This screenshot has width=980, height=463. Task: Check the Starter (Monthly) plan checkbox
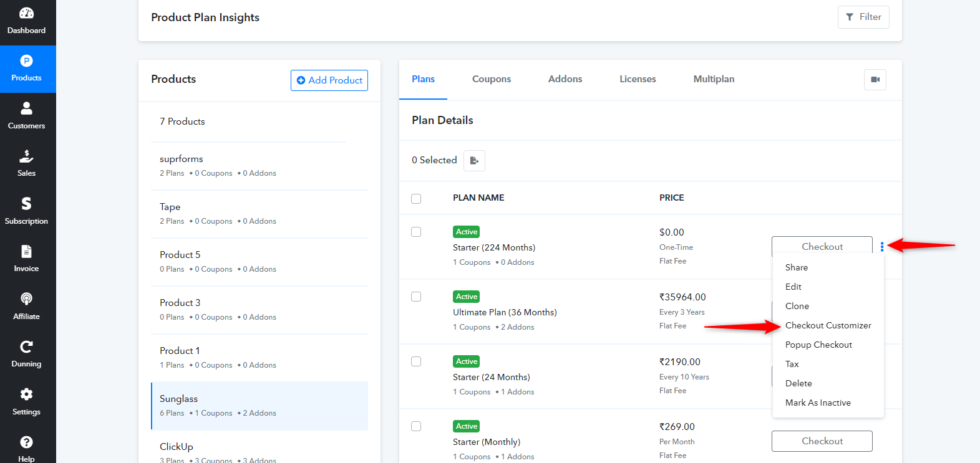click(416, 426)
